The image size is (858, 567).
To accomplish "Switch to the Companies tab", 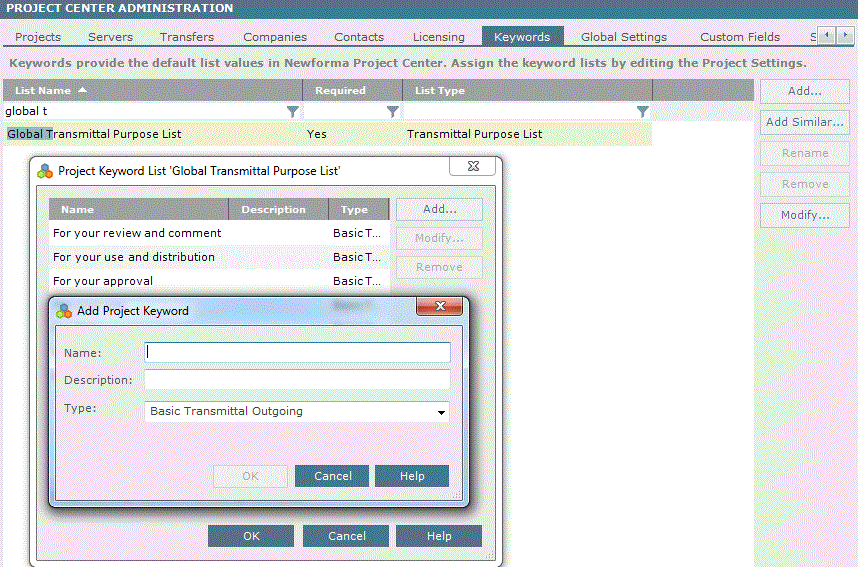I will tap(275, 37).
